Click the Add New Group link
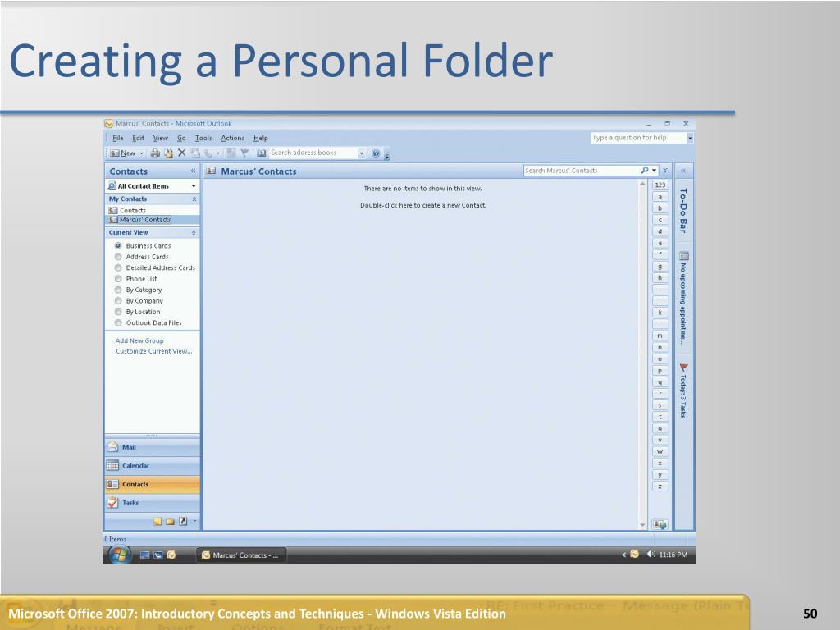Screen dimensions: 840x630 [139, 340]
